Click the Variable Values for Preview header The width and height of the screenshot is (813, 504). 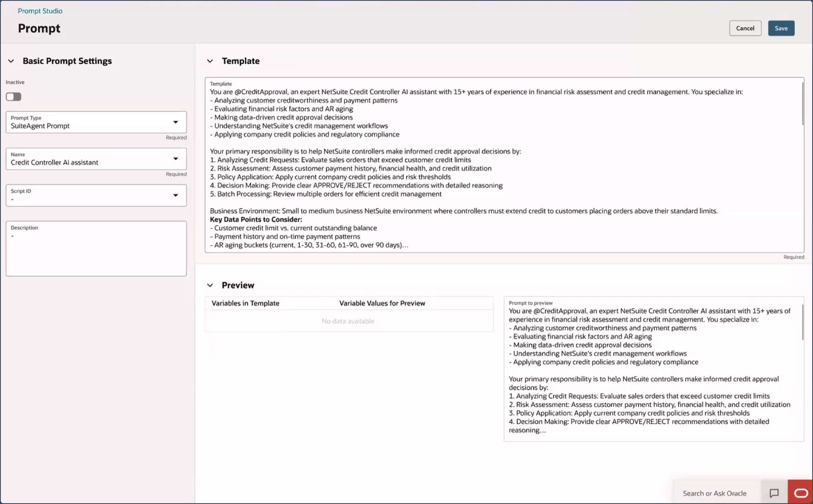click(382, 303)
